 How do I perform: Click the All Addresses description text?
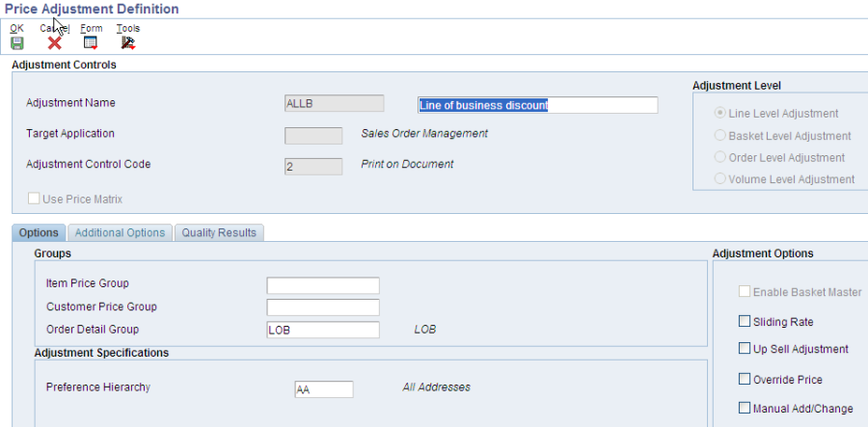tap(436, 387)
